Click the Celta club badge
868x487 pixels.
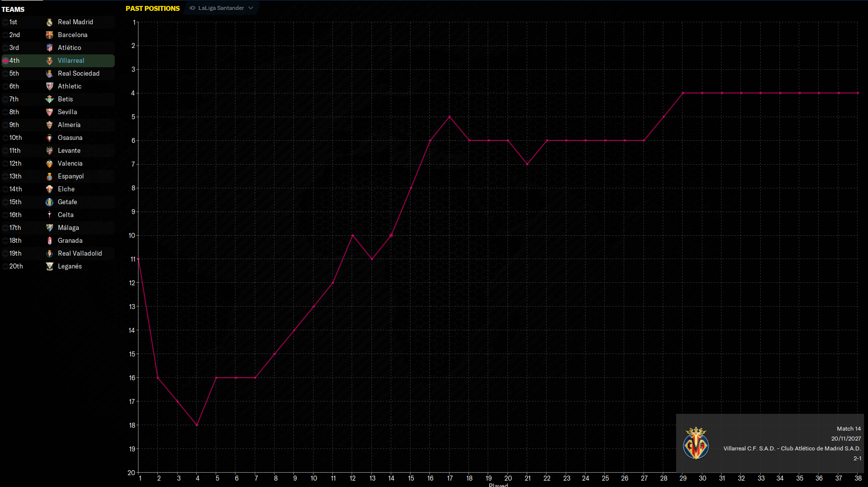[49, 215]
